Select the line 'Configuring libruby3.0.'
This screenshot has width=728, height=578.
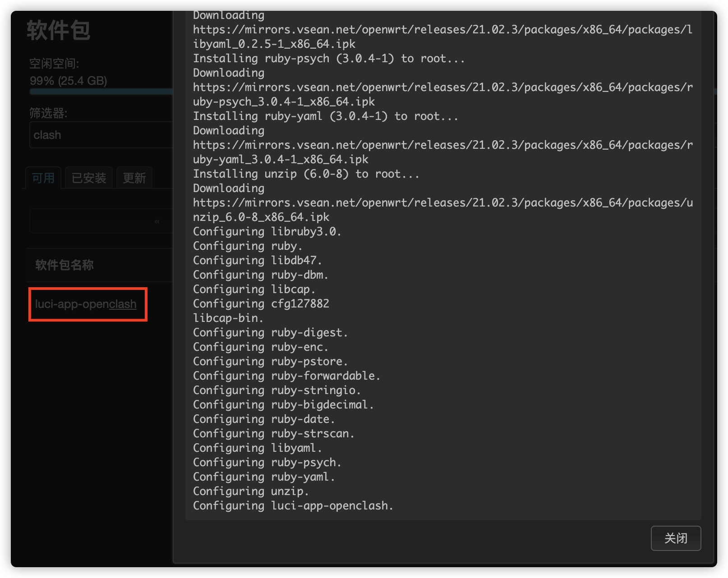click(x=267, y=231)
